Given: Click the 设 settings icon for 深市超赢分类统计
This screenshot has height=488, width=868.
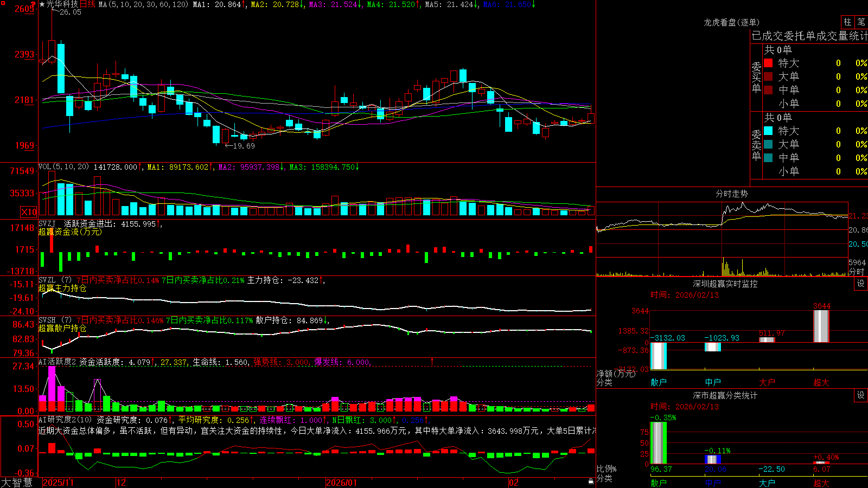Looking at the screenshot, I should (861, 395).
